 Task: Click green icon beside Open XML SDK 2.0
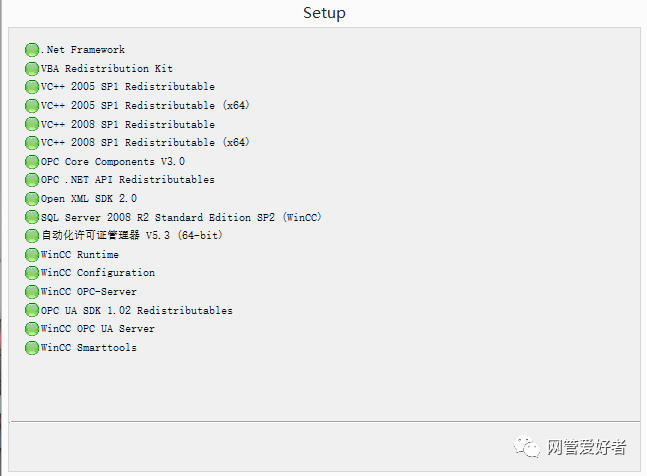click(33, 199)
